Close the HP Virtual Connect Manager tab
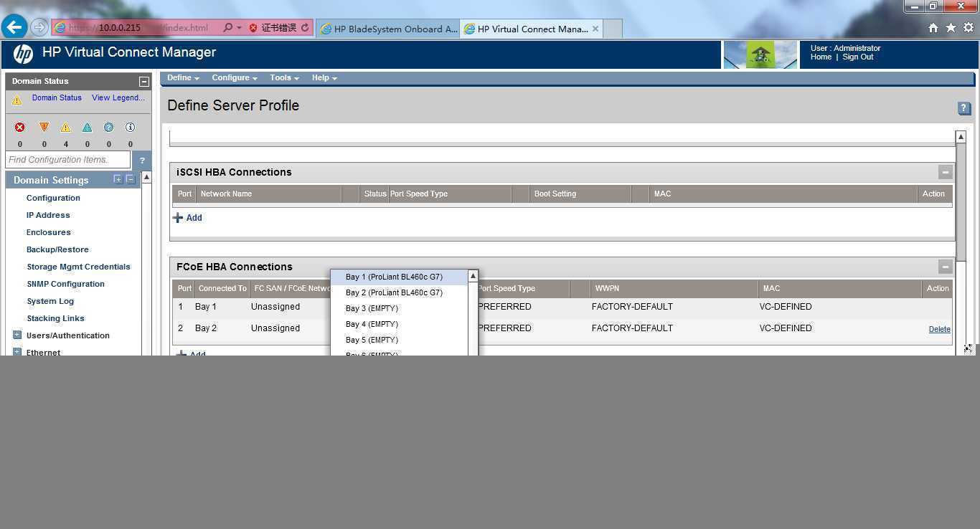The height and width of the screenshot is (529, 980). 595,29
